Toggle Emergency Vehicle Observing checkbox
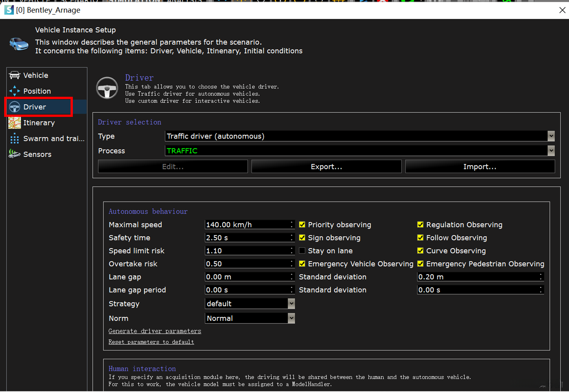Image resolution: width=569 pixels, height=392 pixels. coord(302,263)
